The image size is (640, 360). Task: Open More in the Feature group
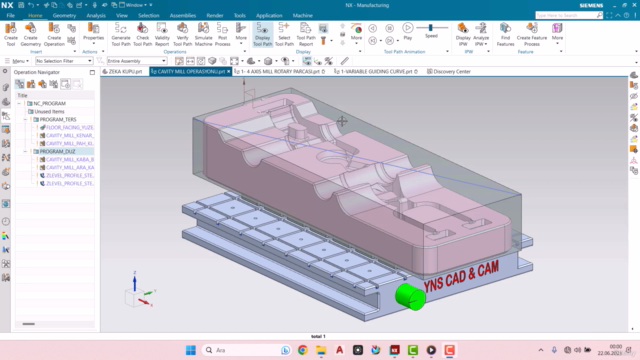(x=557, y=33)
